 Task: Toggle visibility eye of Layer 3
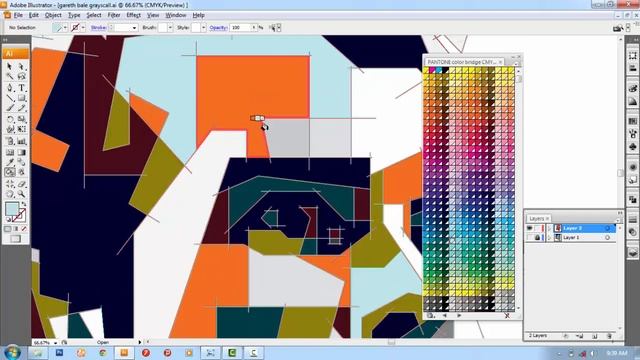pyautogui.click(x=530, y=228)
